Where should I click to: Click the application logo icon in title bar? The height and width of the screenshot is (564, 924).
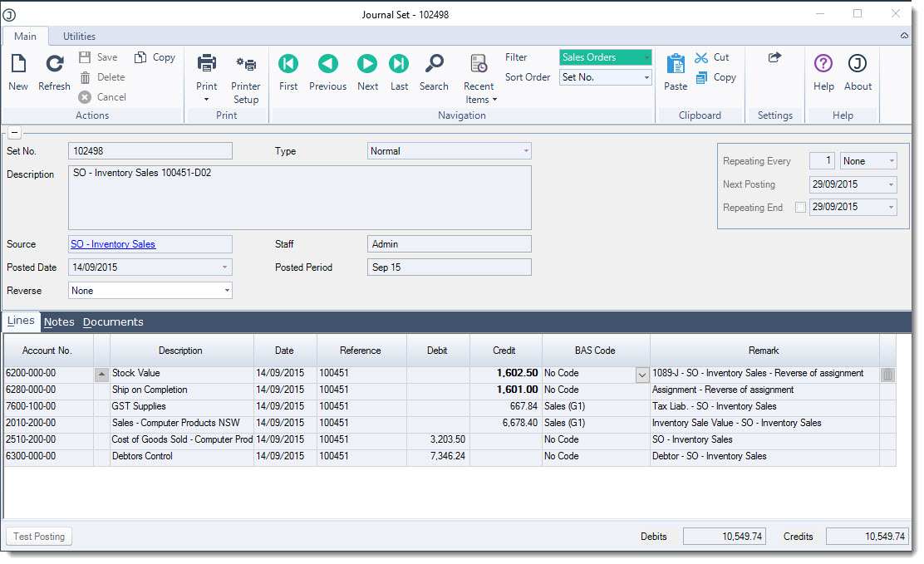coord(9,15)
